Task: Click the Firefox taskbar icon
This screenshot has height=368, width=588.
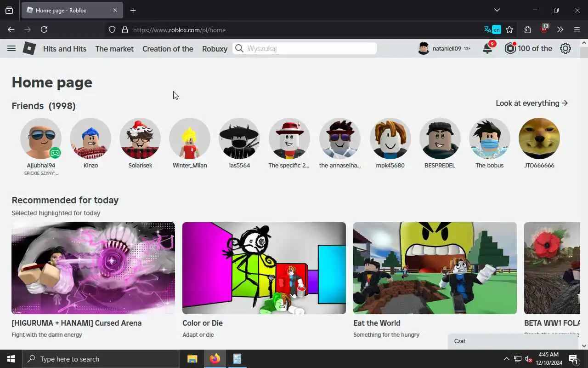Action: point(215,359)
